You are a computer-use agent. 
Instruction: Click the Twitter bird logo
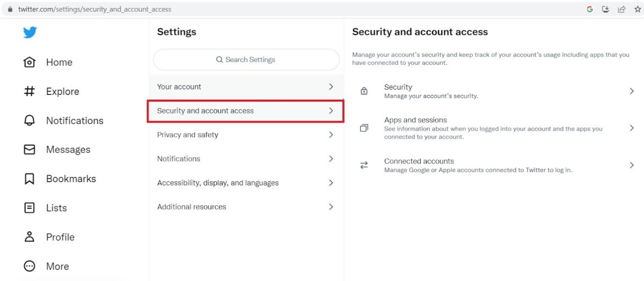(x=30, y=33)
